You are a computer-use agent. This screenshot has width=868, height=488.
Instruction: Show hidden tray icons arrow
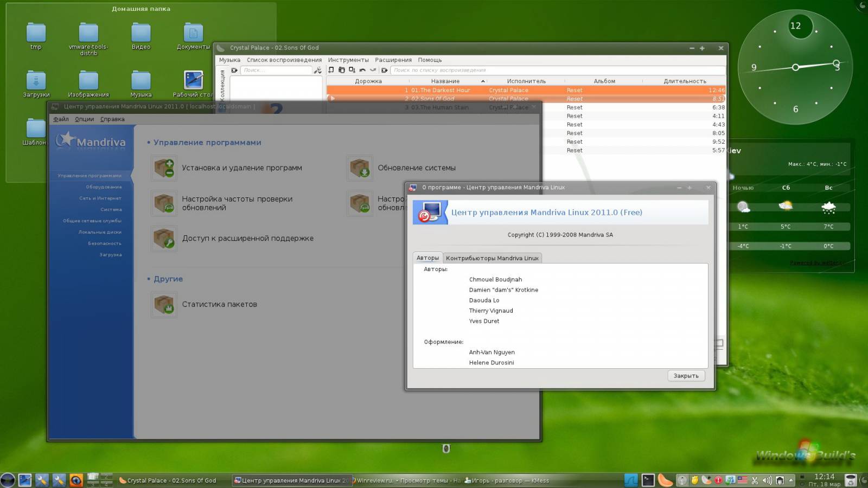(x=791, y=480)
